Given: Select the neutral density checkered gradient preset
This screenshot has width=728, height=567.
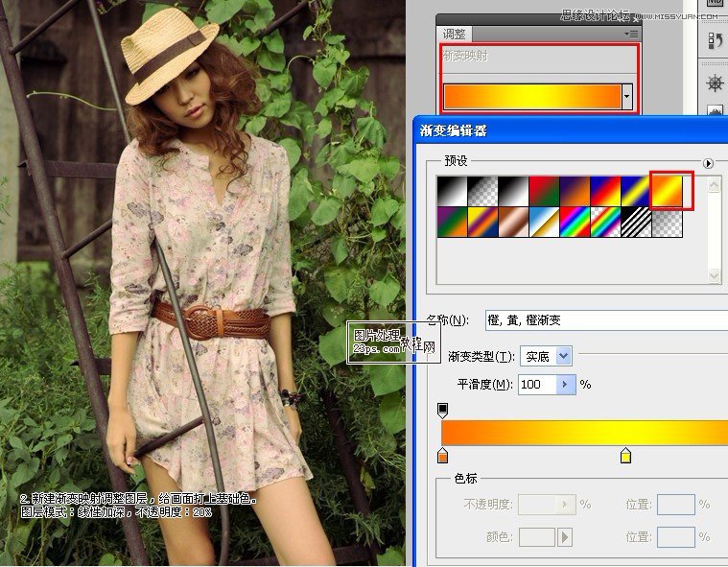Looking at the screenshot, I should click(x=668, y=222).
